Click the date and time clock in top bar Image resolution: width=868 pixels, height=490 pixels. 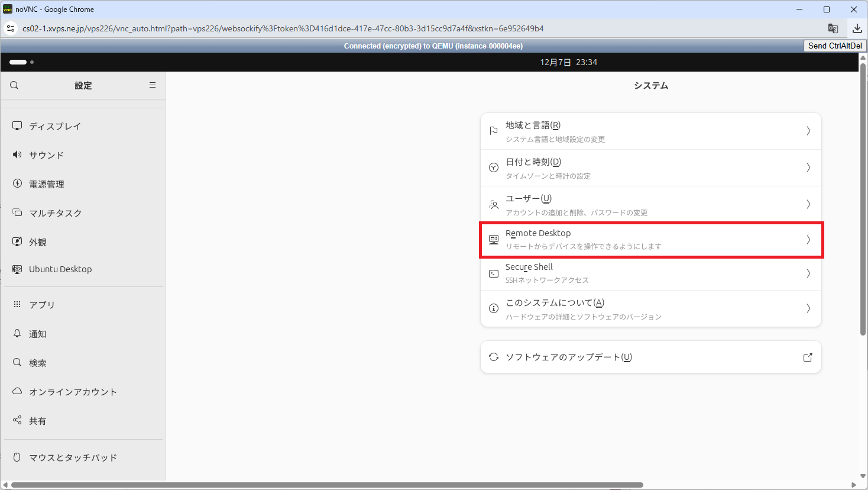click(x=568, y=62)
